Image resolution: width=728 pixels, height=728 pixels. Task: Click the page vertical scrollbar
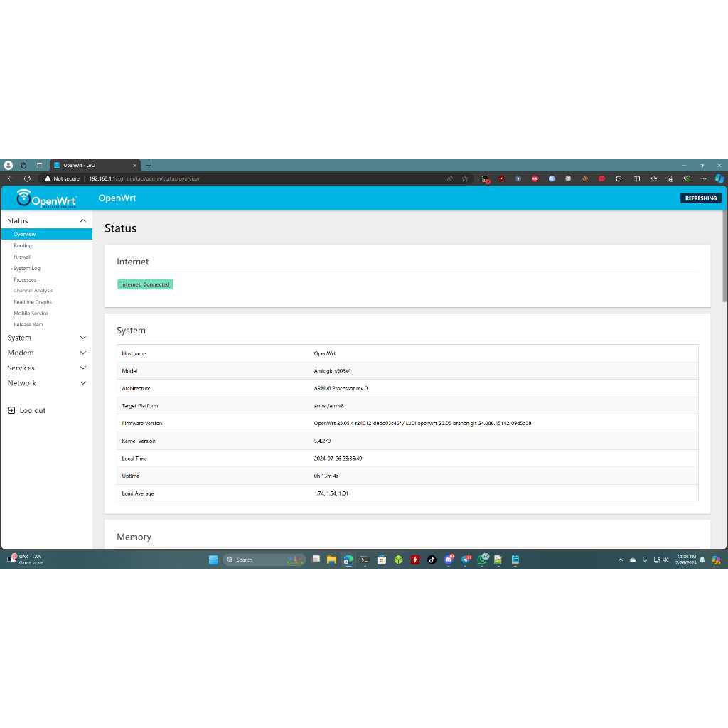(x=724, y=256)
